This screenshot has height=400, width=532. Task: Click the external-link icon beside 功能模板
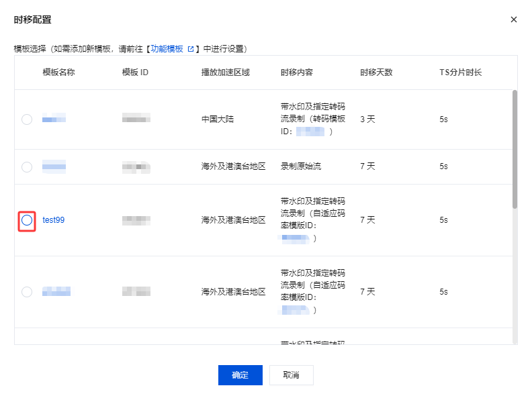[191, 49]
